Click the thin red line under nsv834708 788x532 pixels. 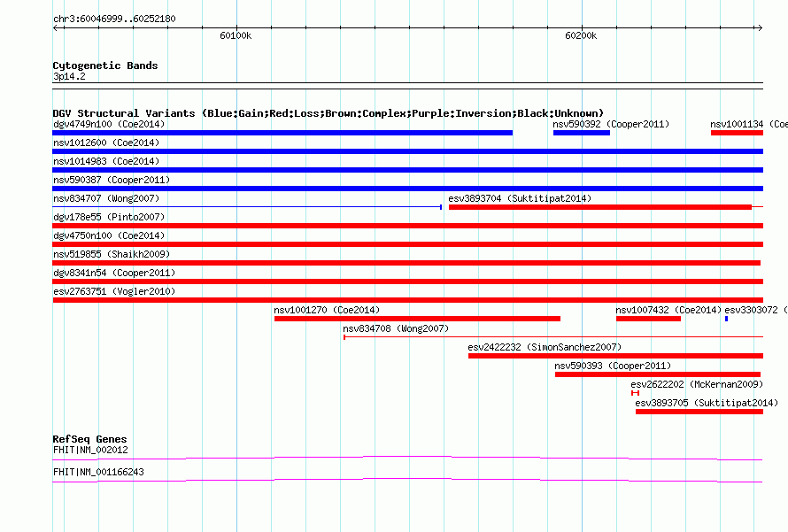[553, 337]
